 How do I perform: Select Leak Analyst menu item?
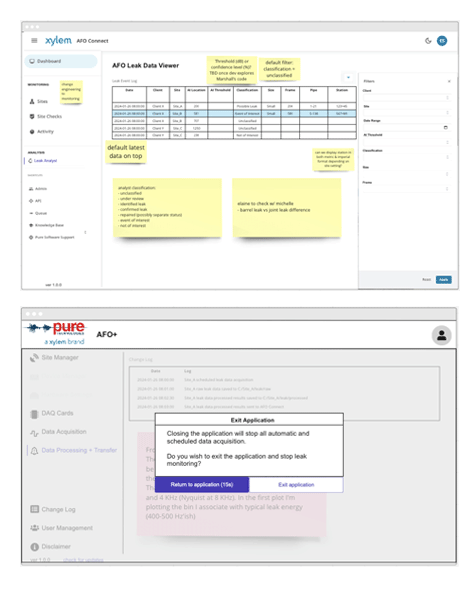point(42,161)
